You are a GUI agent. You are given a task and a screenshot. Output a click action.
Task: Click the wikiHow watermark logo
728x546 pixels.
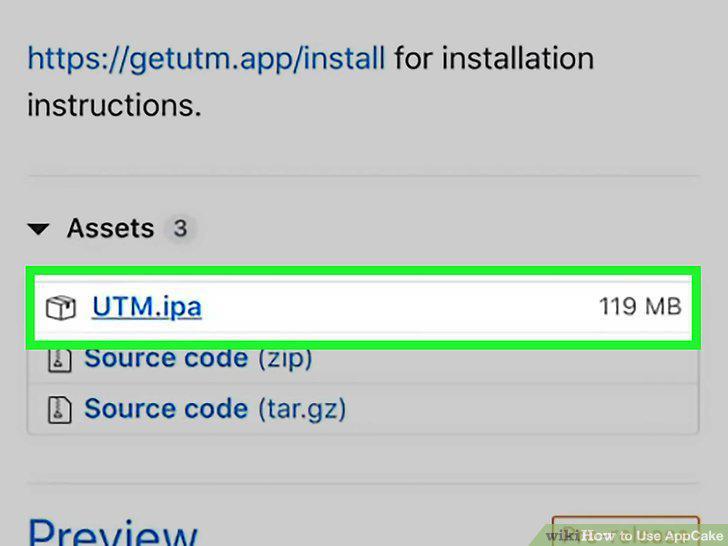tap(563, 536)
